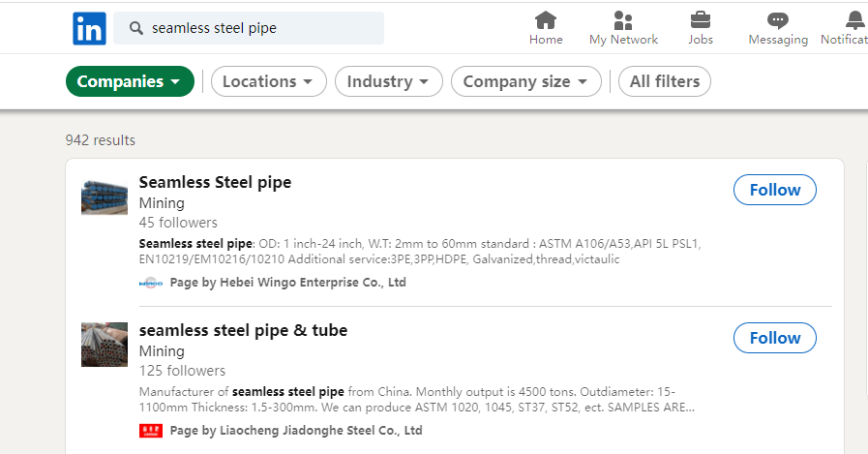Image resolution: width=868 pixels, height=454 pixels.
Task: Expand the Industry filter dropdown
Action: coord(388,81)
